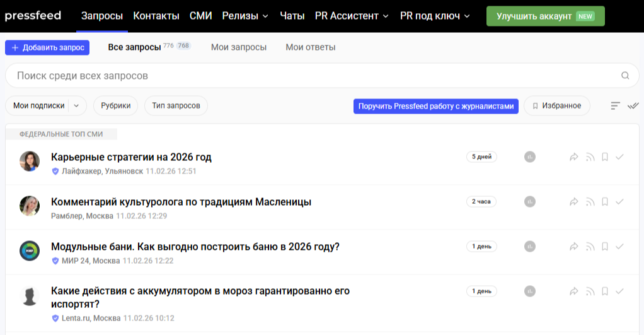Viewport: 644px width, 335px height.
Task: Open the Тип запросов filter
Action: tap(176, 105)
